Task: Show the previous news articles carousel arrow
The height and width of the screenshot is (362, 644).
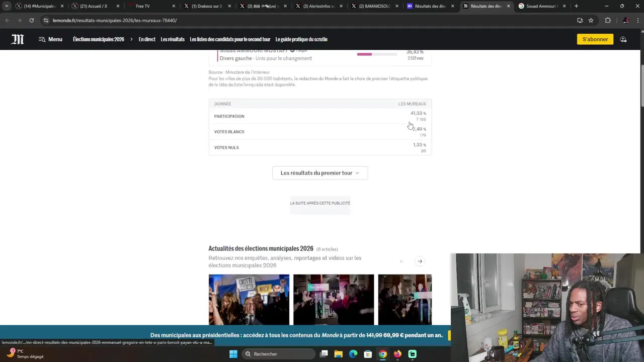Action: (401, 261)
